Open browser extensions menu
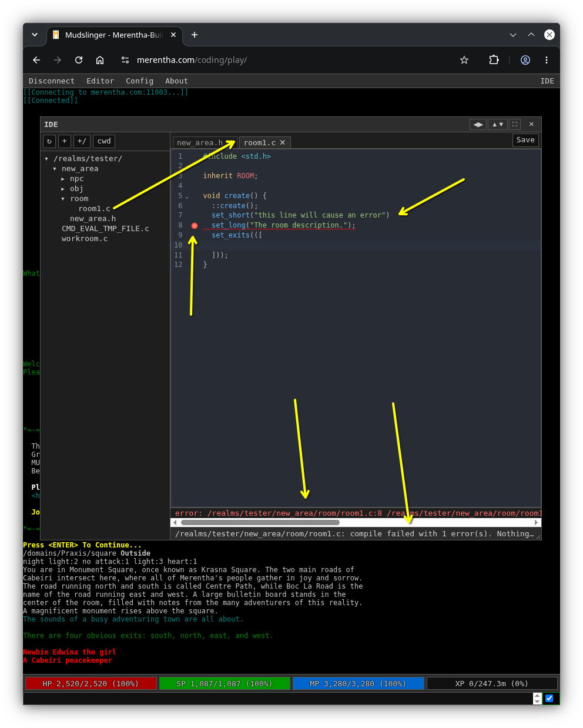This screenshot has width=583, height=728. tap(494, 60)
